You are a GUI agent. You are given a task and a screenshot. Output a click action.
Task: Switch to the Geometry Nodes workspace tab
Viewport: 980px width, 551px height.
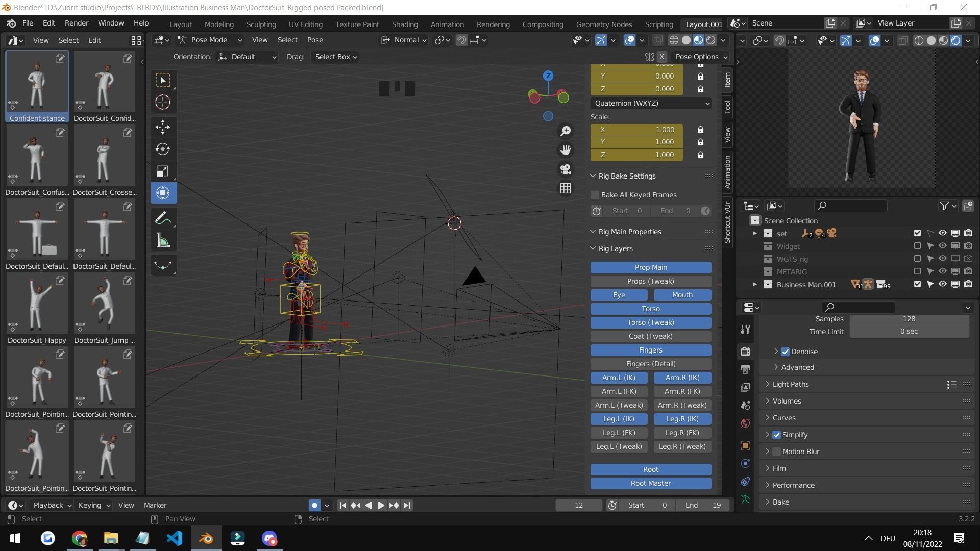coord(604,24)
